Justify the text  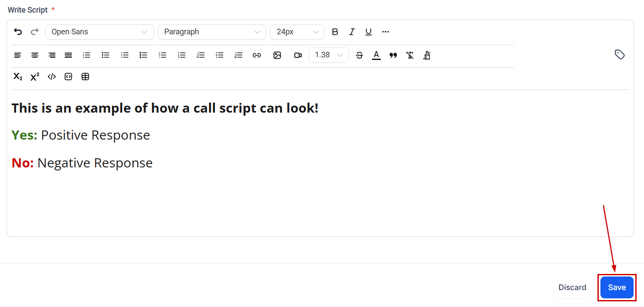(x=68, y=55)
